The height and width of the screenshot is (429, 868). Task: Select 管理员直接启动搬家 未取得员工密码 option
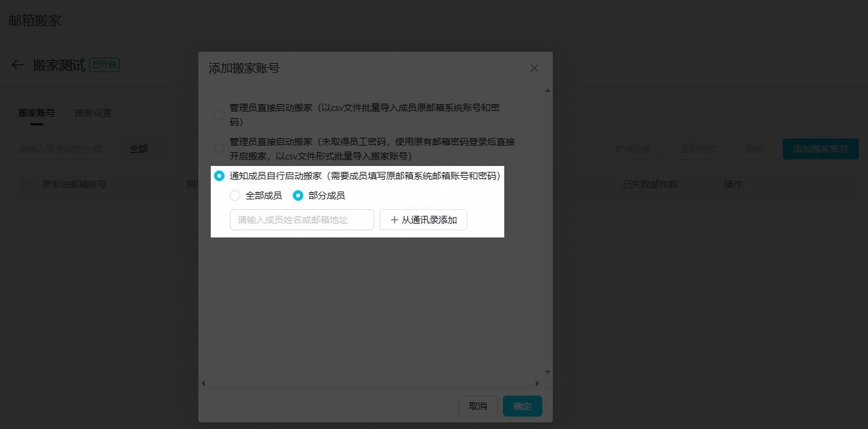219,148
